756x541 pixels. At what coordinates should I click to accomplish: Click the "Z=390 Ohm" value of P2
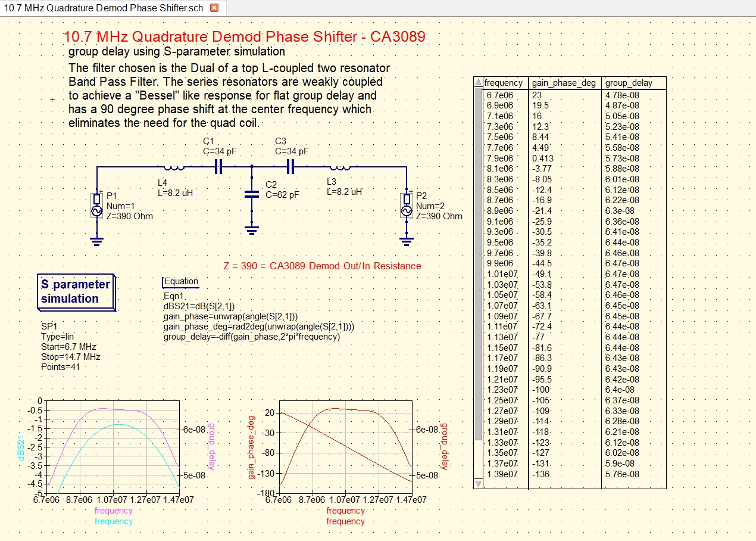tap(439, 216)
